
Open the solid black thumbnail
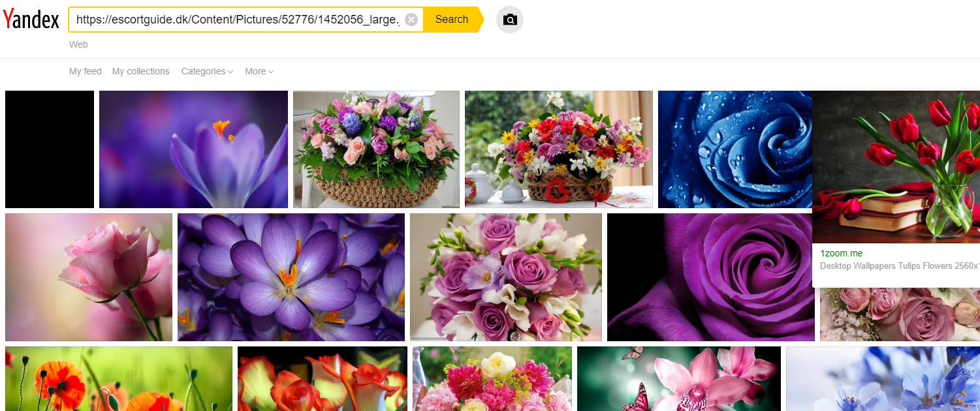[50, 149]
